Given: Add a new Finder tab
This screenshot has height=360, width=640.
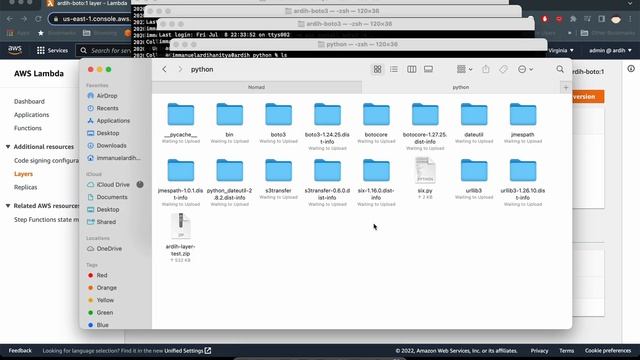Looking at the screenshot, I should 566,87.
